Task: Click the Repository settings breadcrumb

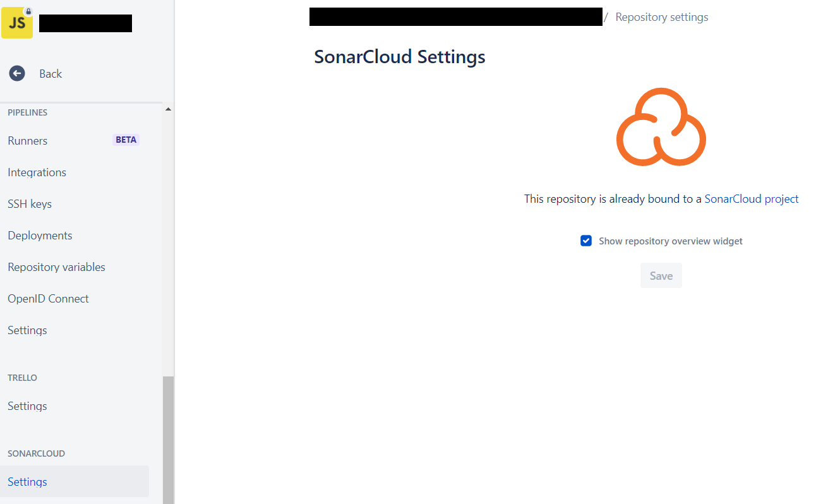Action: [661, 17]
